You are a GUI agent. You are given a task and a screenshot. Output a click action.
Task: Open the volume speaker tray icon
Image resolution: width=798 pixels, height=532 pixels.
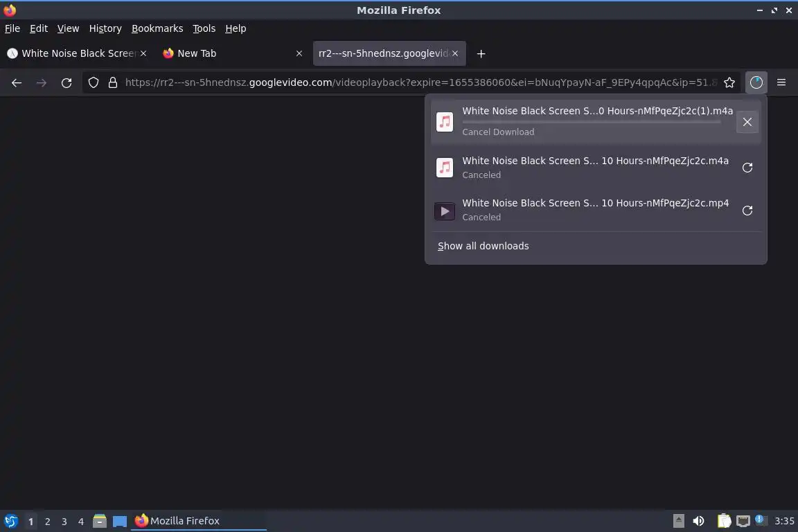click(x=699, y=521)
